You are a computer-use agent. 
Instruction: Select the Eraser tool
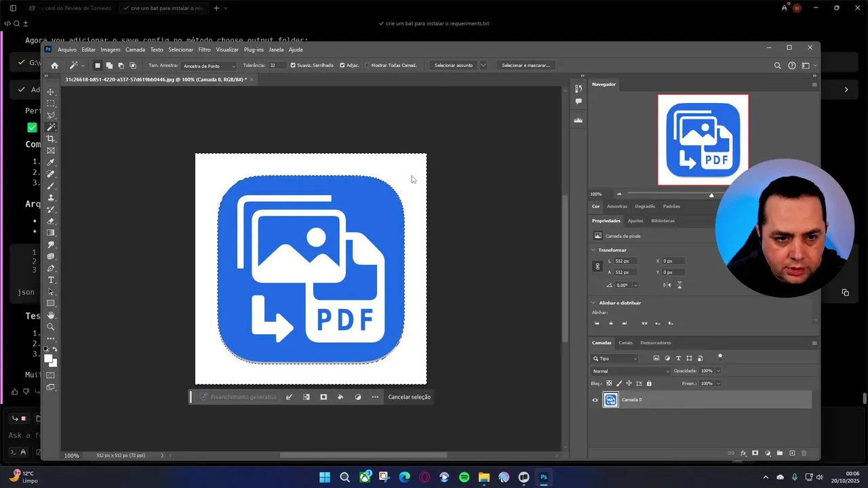click(x=51, y=221)
